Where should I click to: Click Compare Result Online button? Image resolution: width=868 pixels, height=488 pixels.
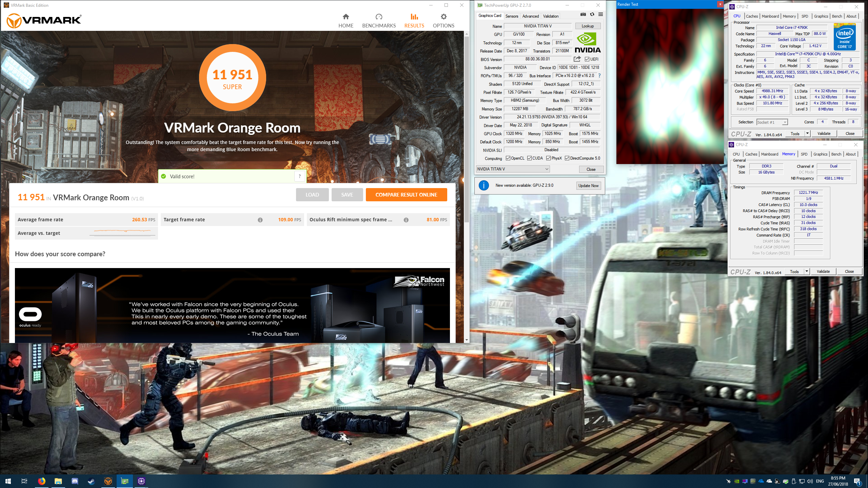[x=406, y=195]
